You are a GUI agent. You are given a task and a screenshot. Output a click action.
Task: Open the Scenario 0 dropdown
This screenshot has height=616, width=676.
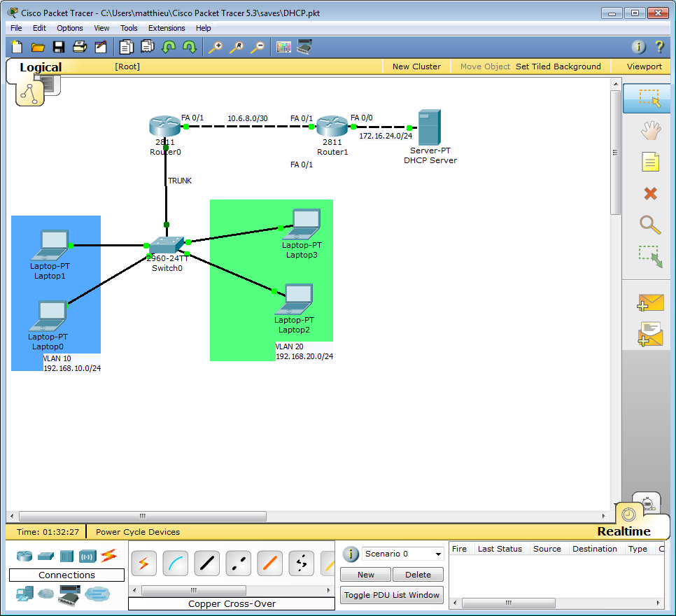tap(402, 554)
